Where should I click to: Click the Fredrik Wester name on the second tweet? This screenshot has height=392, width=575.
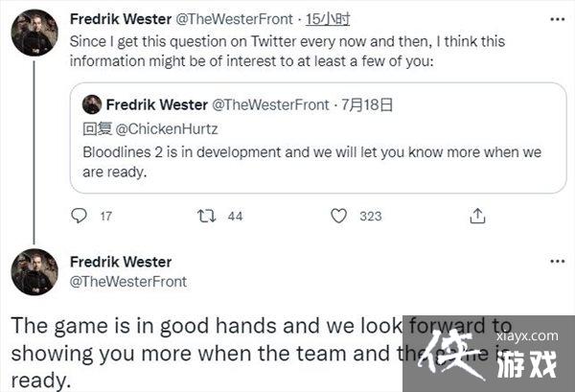coord(122,262)
